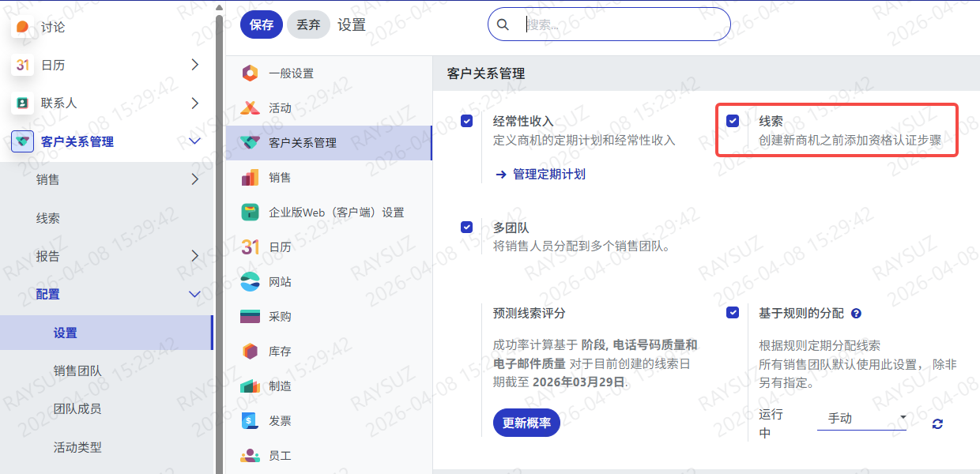980x474 pixels.
Task: Select 设置 under 配置
Action: [x=107, y=333]
